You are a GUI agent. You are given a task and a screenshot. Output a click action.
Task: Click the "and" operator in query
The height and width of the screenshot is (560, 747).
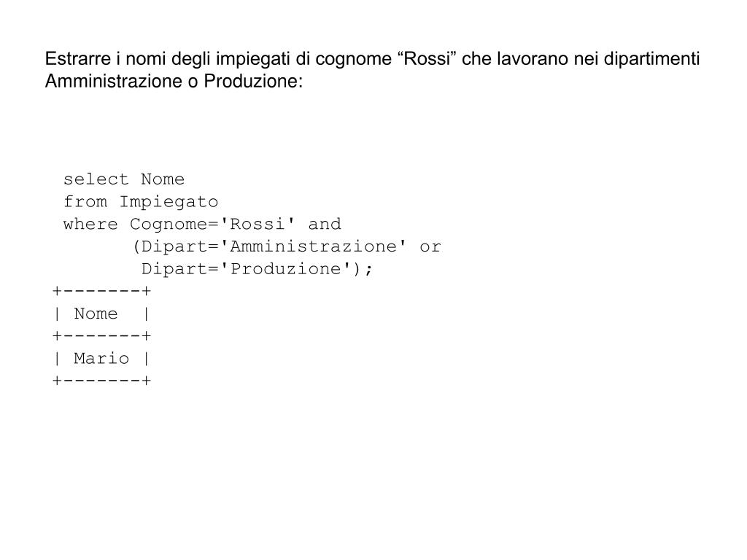click(325, 224)
